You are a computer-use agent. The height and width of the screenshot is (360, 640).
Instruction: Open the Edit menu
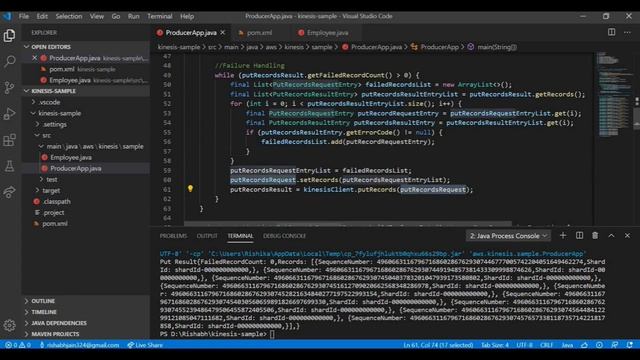point(42,16)
